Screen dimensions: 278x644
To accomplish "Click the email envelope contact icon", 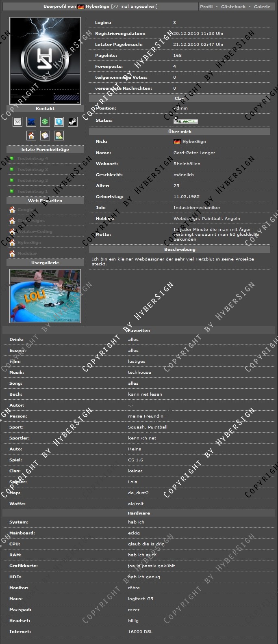I will coord(17,121).
